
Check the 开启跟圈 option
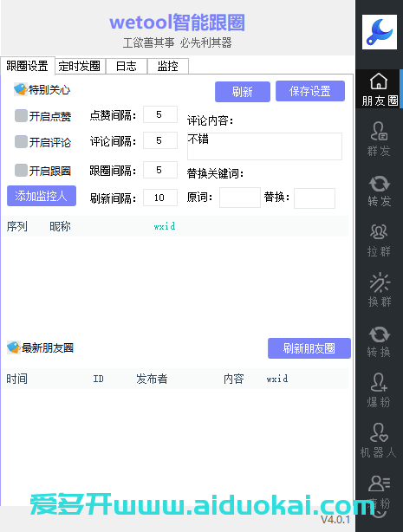(21, 171)
